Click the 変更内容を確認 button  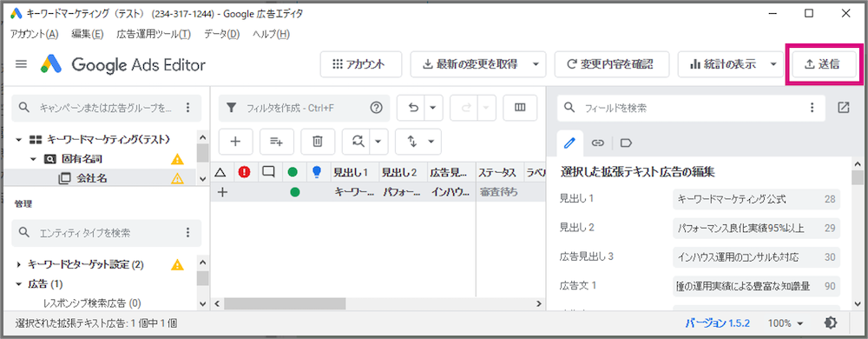[612, 64]
